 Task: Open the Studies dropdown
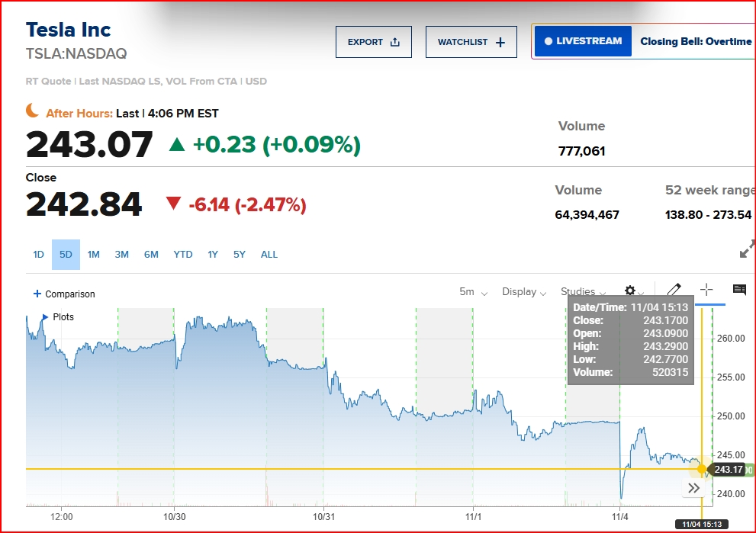583,292
